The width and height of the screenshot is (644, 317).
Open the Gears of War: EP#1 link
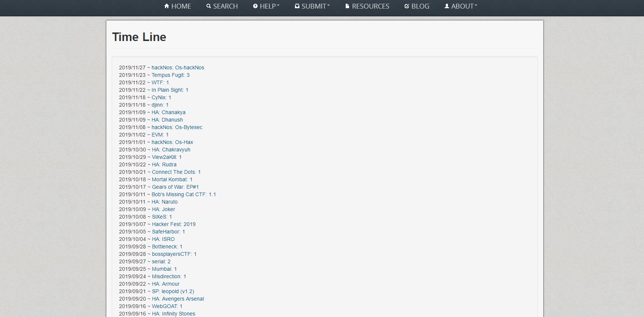[175, 187]
